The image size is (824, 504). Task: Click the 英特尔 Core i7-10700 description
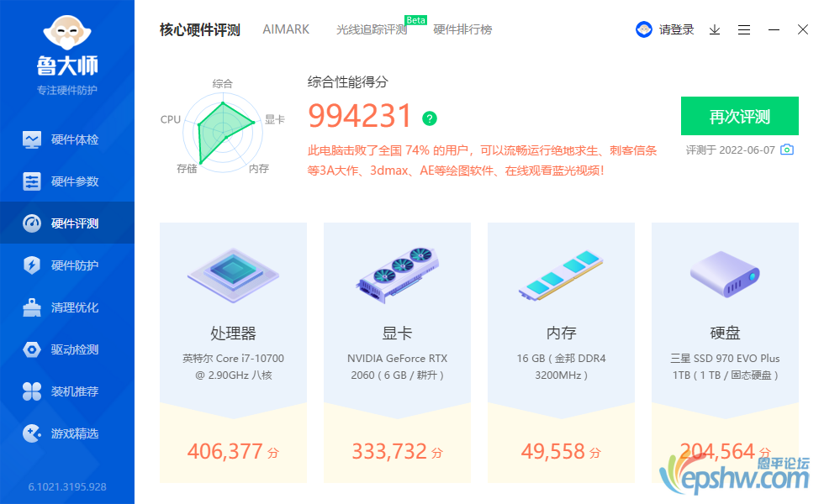[x=234, y=366]
